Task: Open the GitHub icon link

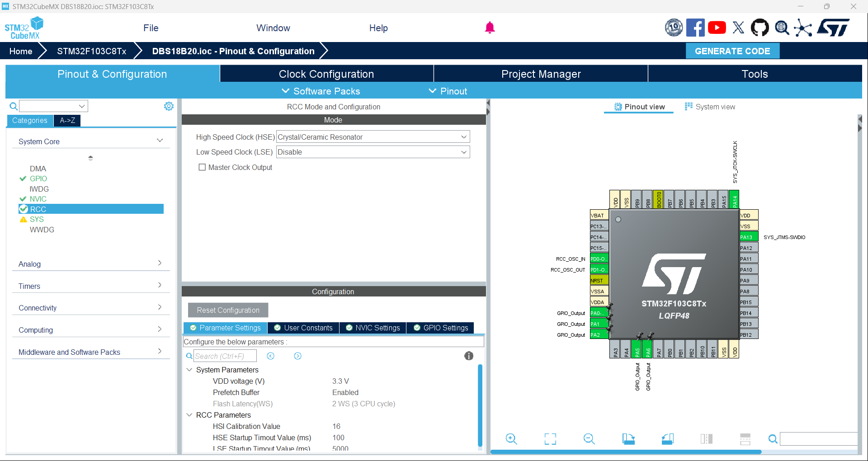Action: tap(760, 28)
